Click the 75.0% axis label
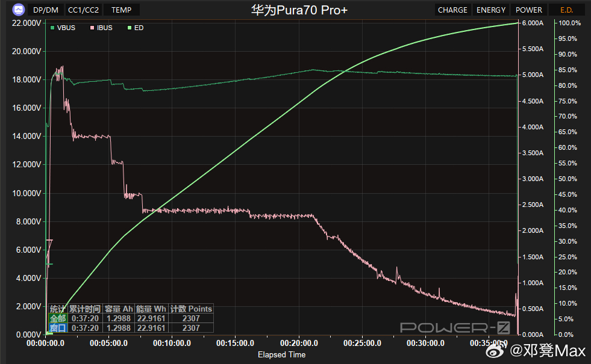This screenshot has width=591, height=364. click(x=568, y=101)
